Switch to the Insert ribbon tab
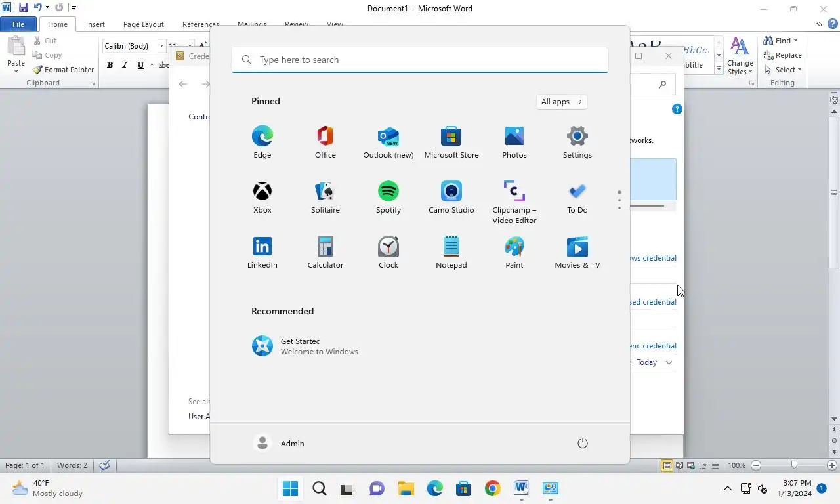The width and height of the screenshot is (840, 504). [95, 24]
